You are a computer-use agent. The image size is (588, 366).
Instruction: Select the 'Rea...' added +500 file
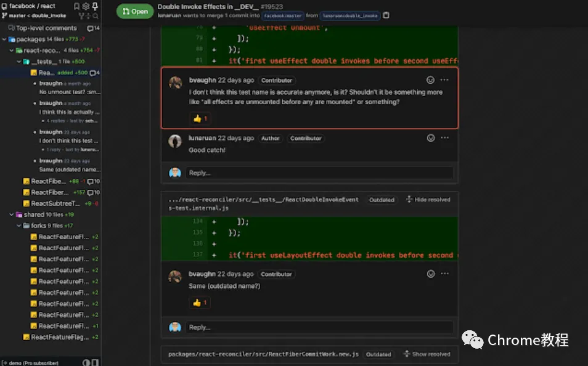[51, 72]
